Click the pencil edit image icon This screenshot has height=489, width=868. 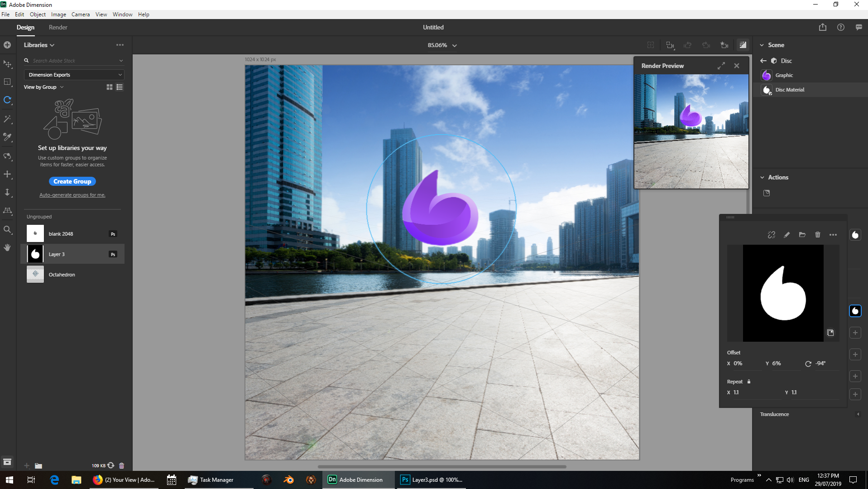787,235
